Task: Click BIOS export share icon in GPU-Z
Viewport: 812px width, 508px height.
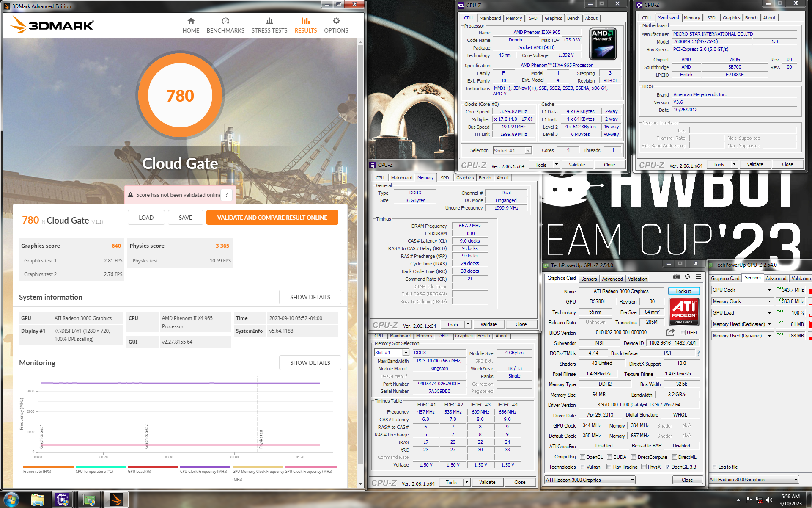Action: tap(670, 332)
